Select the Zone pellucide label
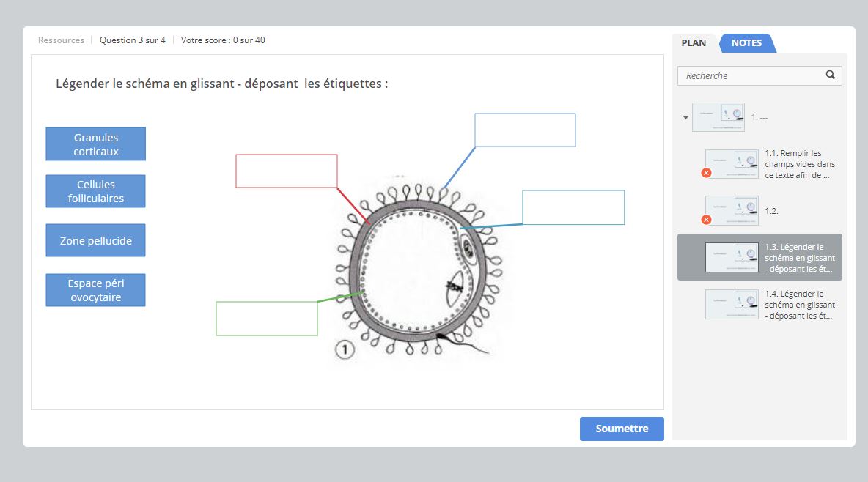This screenshot has width=868, height=482. pos(95,240)
